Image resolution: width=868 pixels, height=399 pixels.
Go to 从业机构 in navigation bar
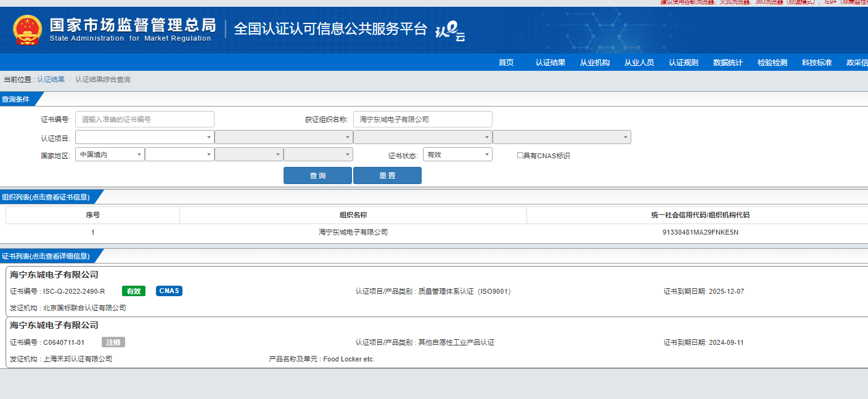[x=594, y=63]
